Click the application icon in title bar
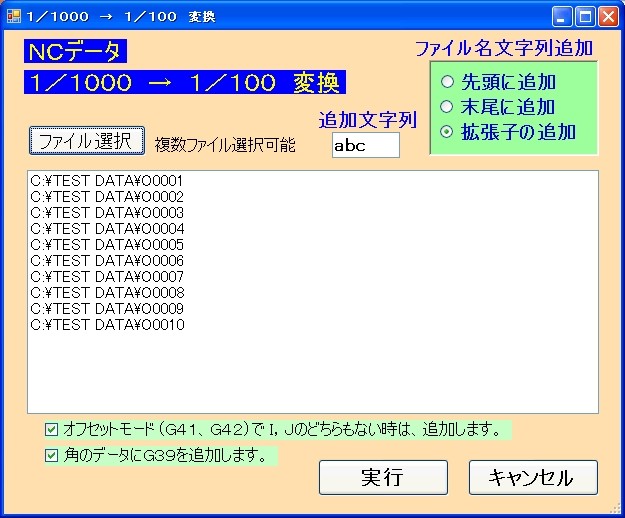 (13, 16)
